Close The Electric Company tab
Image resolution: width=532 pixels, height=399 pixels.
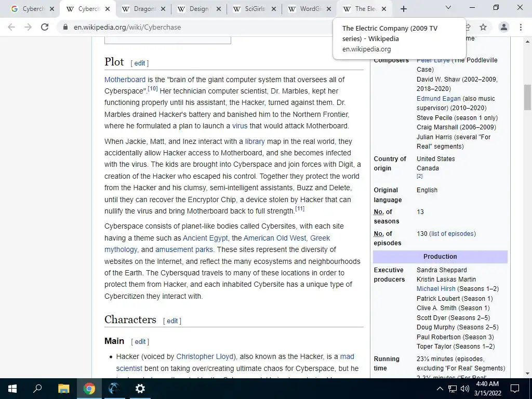(x=384, y=9)
